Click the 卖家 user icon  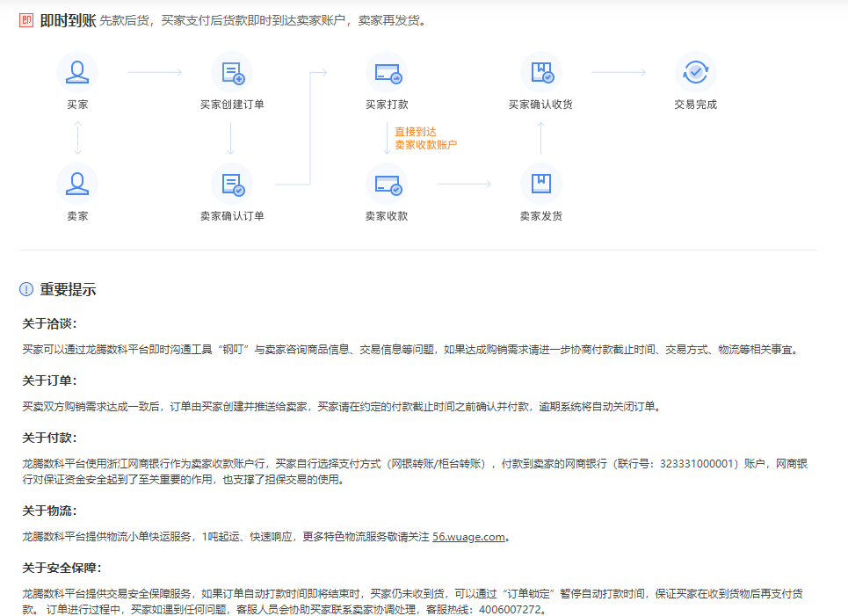[x=77, y=184]
